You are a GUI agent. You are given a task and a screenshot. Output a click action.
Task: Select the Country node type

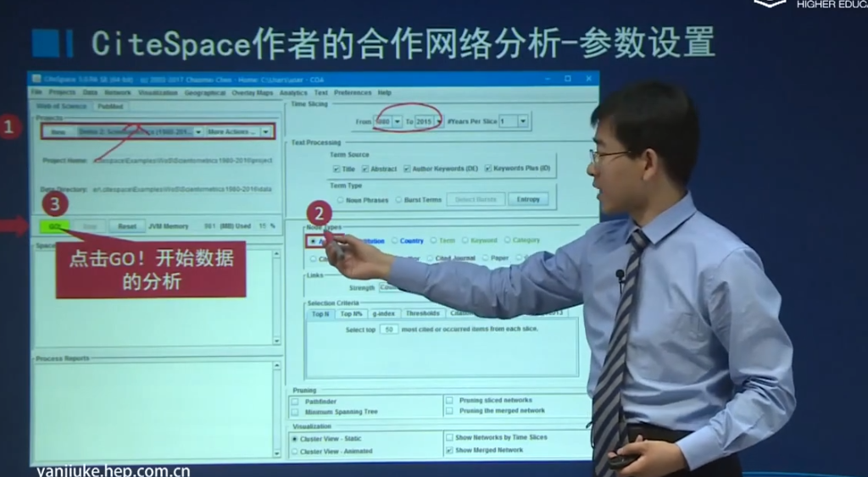point(395,241)
